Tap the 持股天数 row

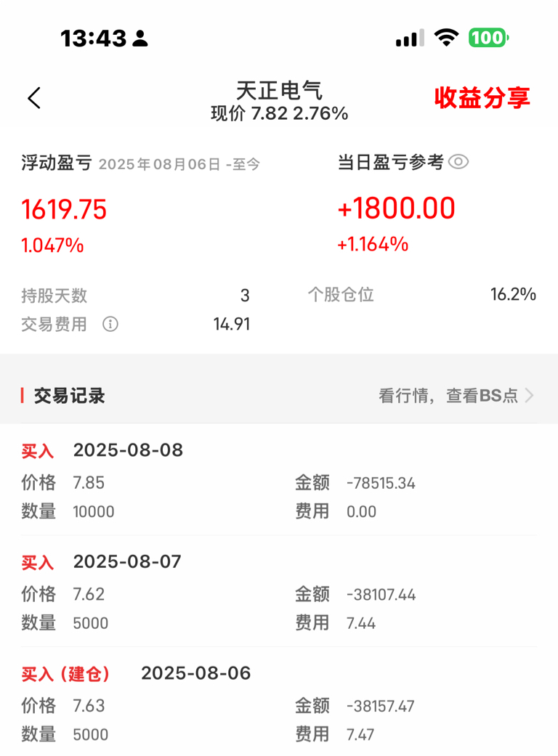coord(136,296)
